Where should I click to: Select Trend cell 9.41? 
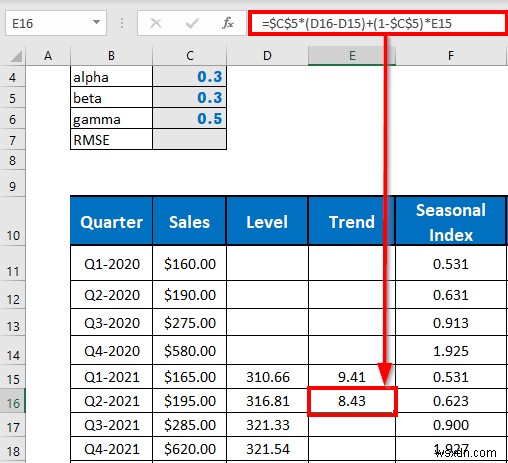tap(352, 377)
